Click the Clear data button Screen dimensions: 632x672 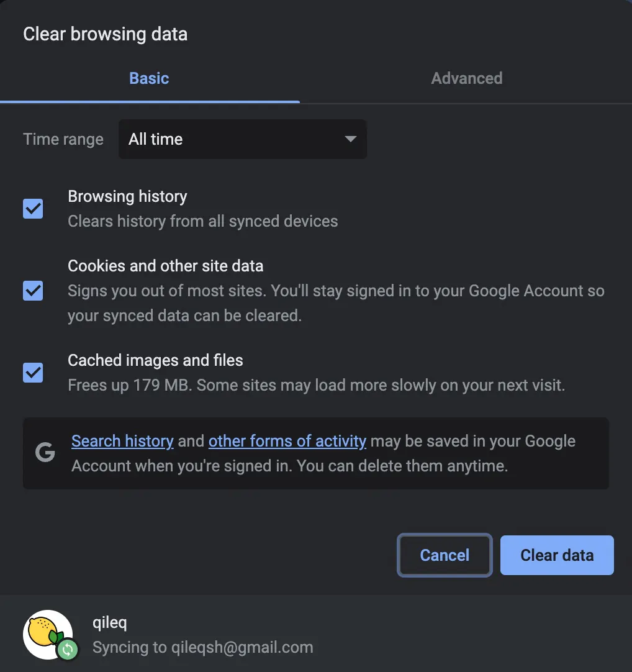pos(557,555)
